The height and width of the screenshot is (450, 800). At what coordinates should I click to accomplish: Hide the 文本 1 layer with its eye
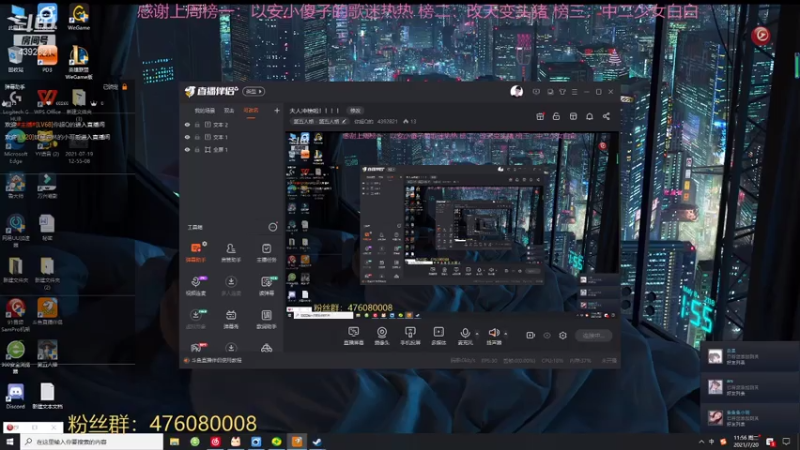coord(187,137)
